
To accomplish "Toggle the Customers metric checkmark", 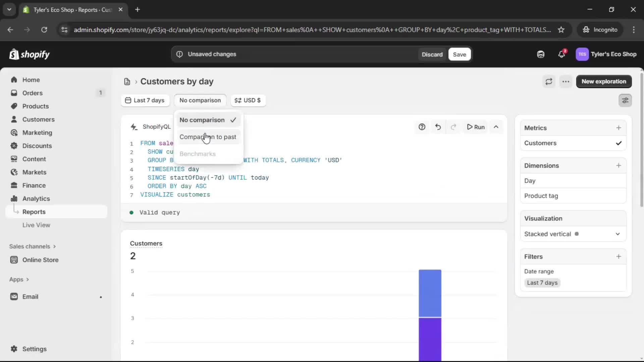I will tap(619, 143).
